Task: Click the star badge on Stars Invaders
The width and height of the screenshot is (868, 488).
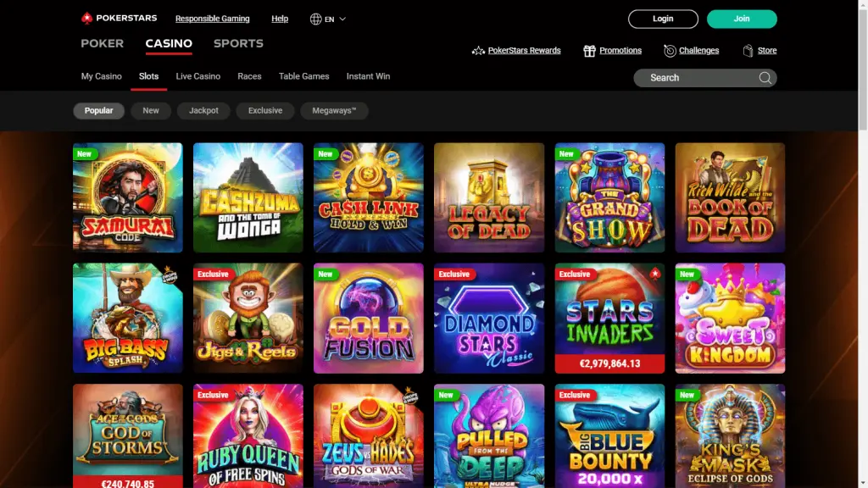Action: point(655,274)
